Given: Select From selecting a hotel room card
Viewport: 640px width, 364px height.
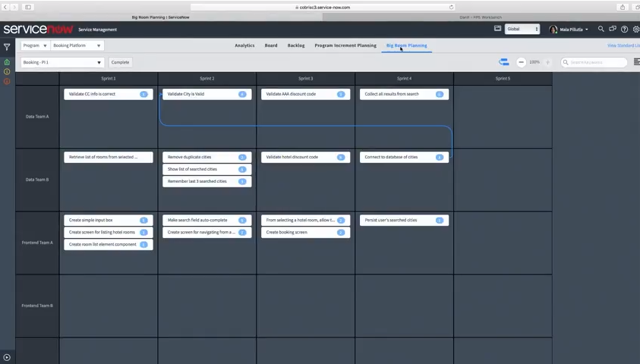Looking at the screenshot, I should [x=306, y=220].
